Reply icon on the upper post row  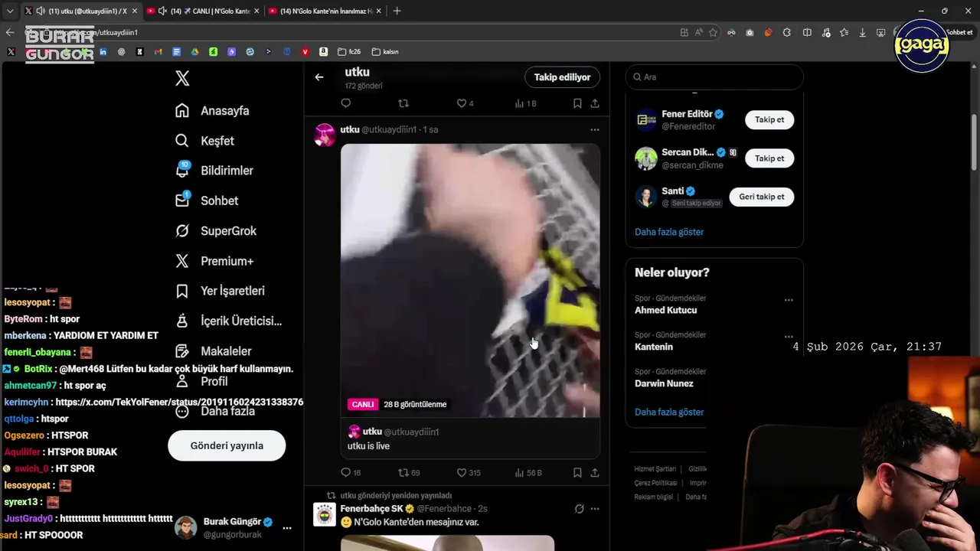coord(346,103)
